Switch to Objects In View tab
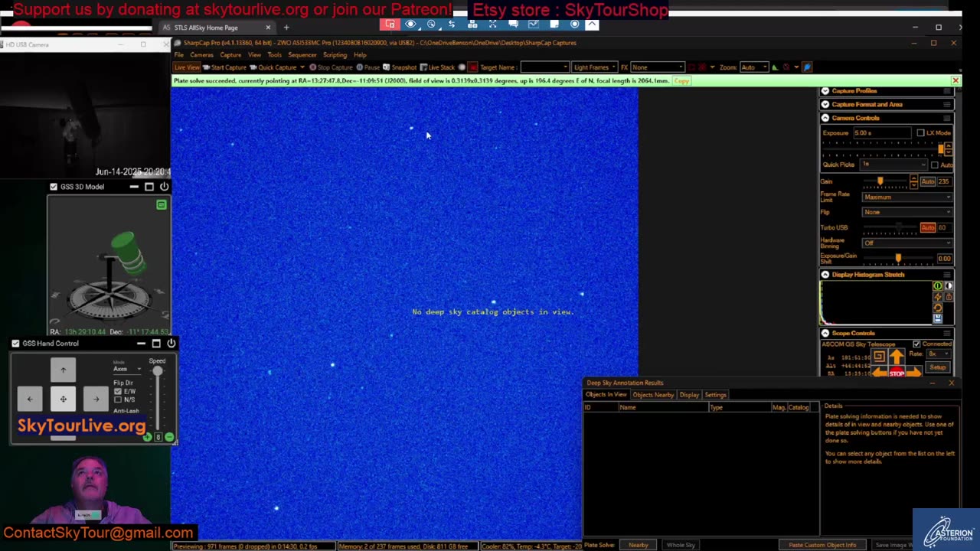Screen dimensions: 980x551 pos(606,395)
